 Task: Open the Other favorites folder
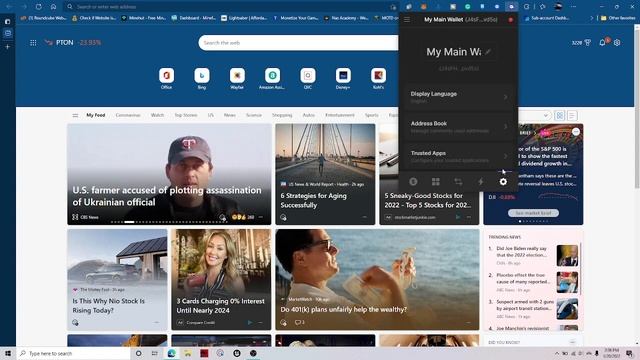tap(618, 18)
